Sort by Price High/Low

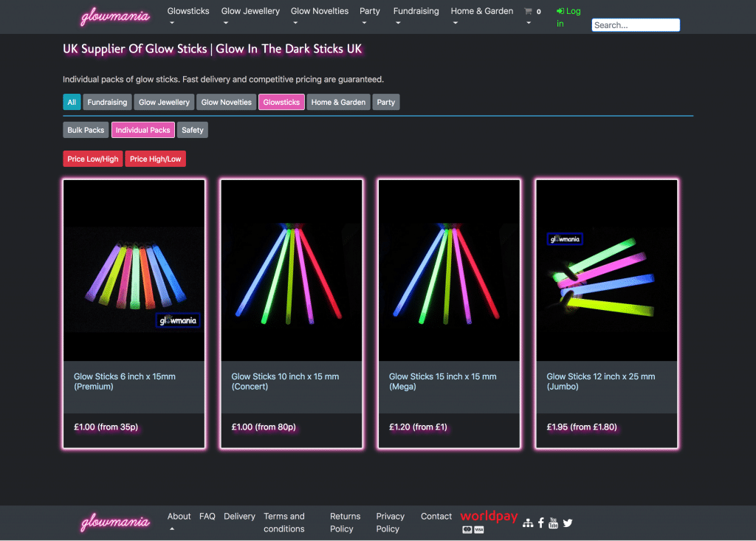click(x=155, y=159)
